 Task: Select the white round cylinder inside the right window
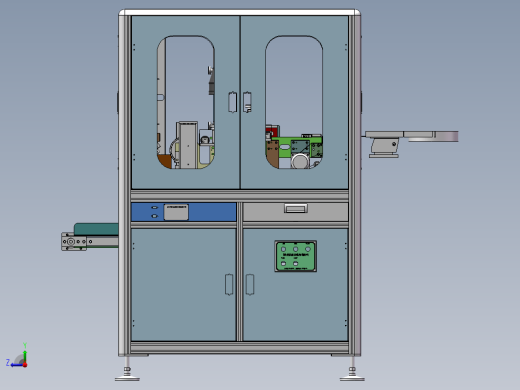click(x=300, y=161)
